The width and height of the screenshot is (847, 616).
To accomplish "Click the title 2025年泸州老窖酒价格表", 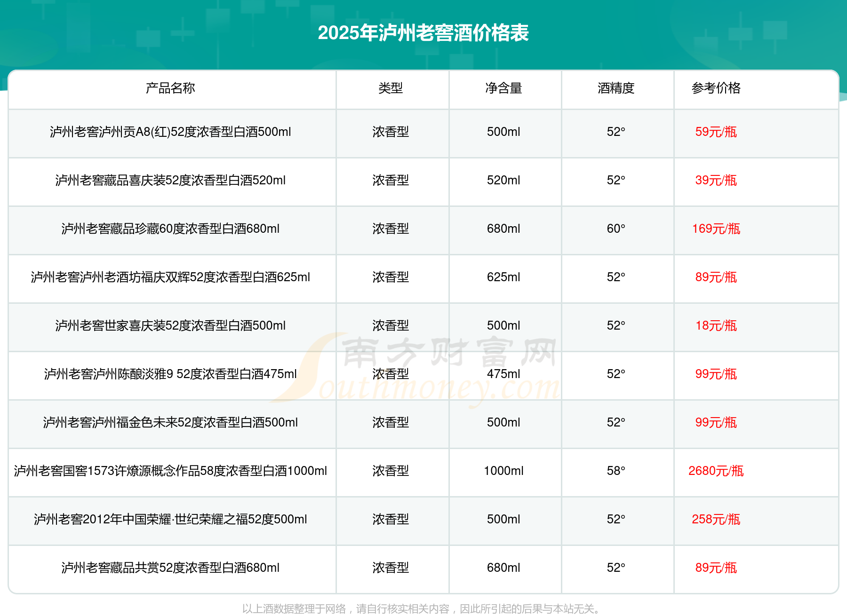I will 423,33.
